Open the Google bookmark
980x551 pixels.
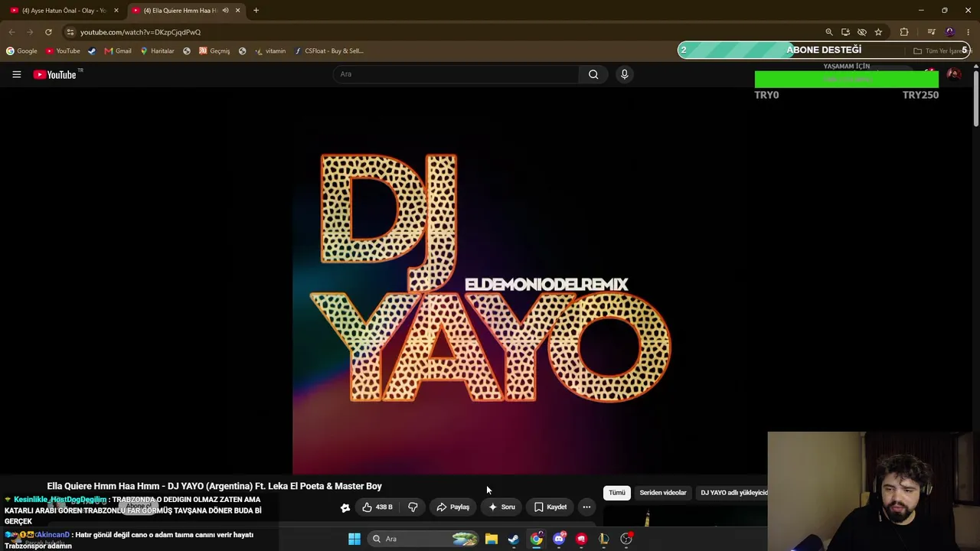click(x=21, y=51)
